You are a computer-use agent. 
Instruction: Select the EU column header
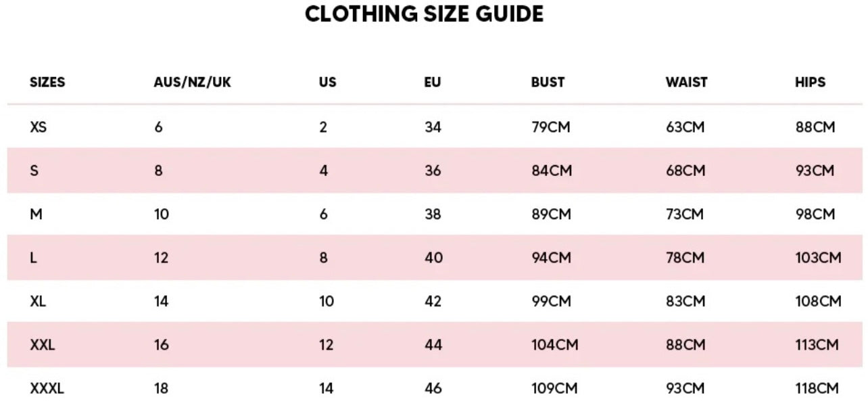pos(433,83)
